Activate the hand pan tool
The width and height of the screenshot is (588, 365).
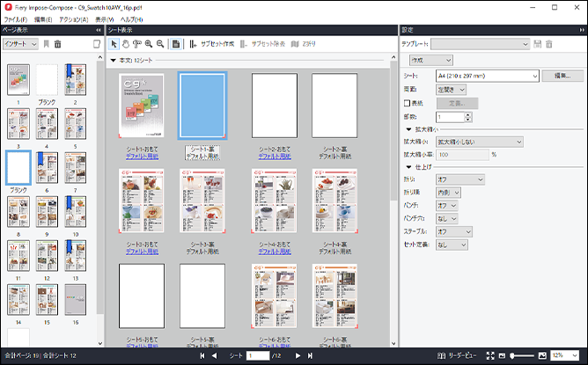(x=124, y=44)
